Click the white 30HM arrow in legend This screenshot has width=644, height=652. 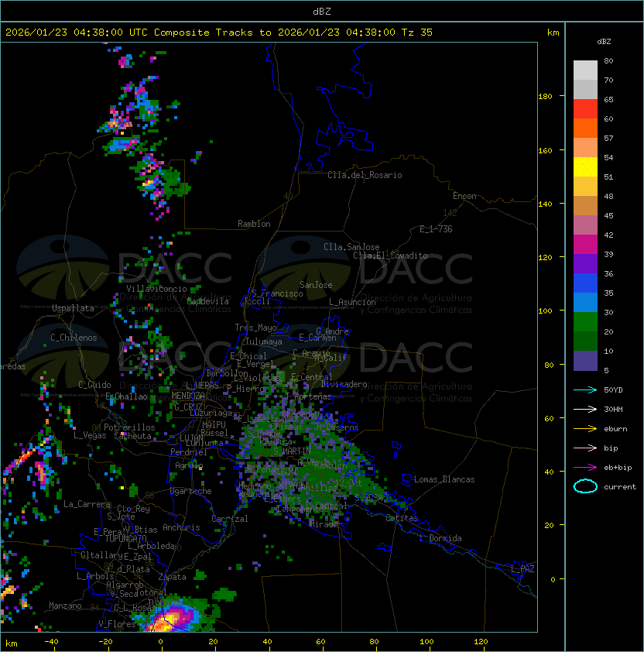(585, 409)
